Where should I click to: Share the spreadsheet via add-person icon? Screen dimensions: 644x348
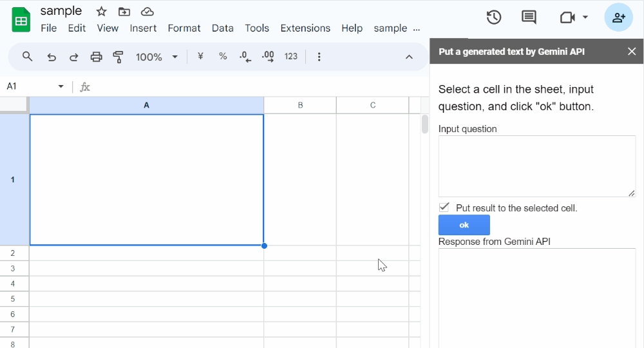[618, 17]
